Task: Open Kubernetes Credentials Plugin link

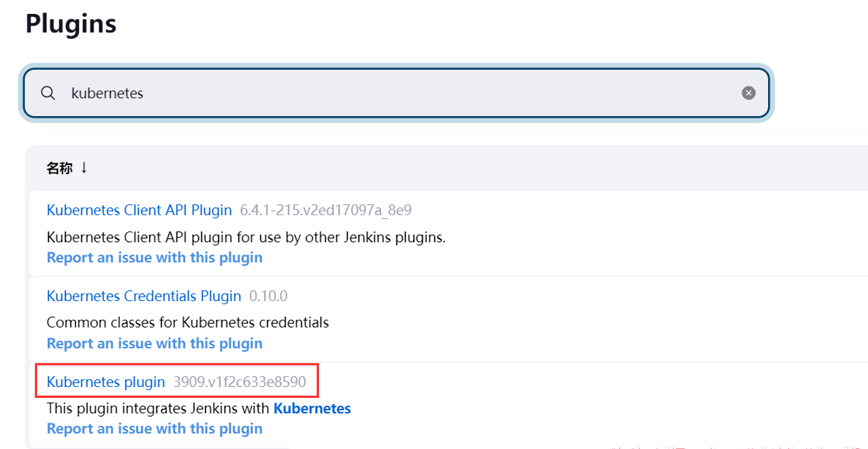Action: point(144,296)
